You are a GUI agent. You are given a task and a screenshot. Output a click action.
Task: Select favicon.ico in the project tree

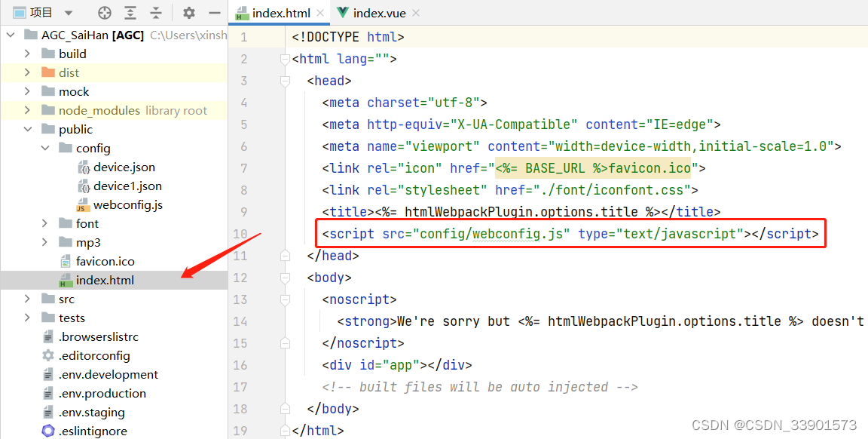click(105, 261)
